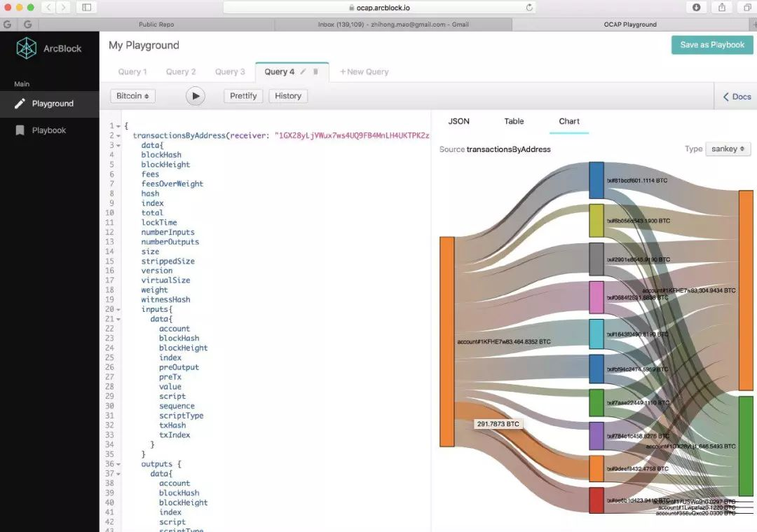Click the word witnessHash on line 19

tap(165, 300)
